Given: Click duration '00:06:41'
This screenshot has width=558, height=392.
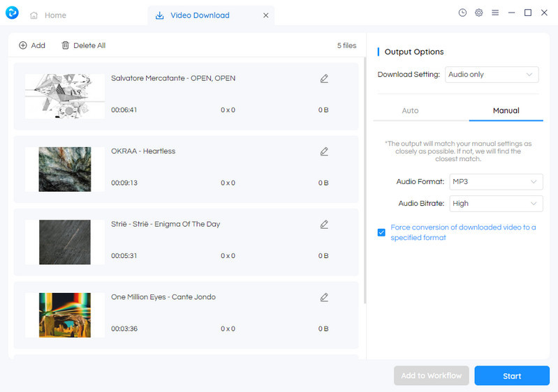Looking at the screenshot, I should [x=124, y=110].
